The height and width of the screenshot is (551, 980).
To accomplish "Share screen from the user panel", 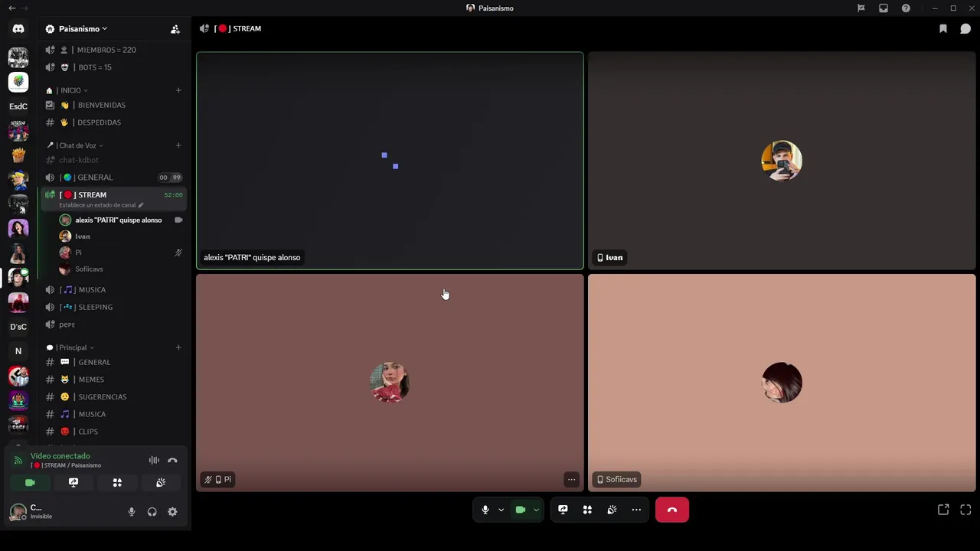I will click(x=73, y=483).
